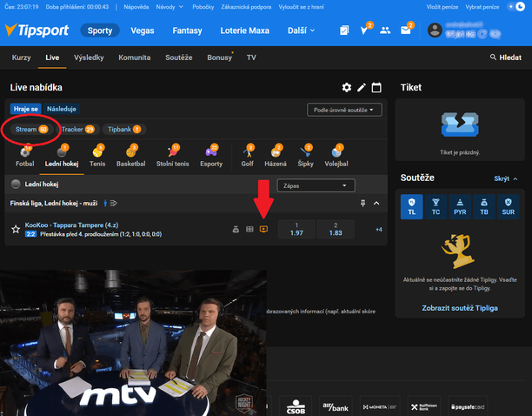The height and width of the screenshot is (416, 532).
Task: Open the Podle úrovně soutěže dropdown
Action: tap(344, 110)
